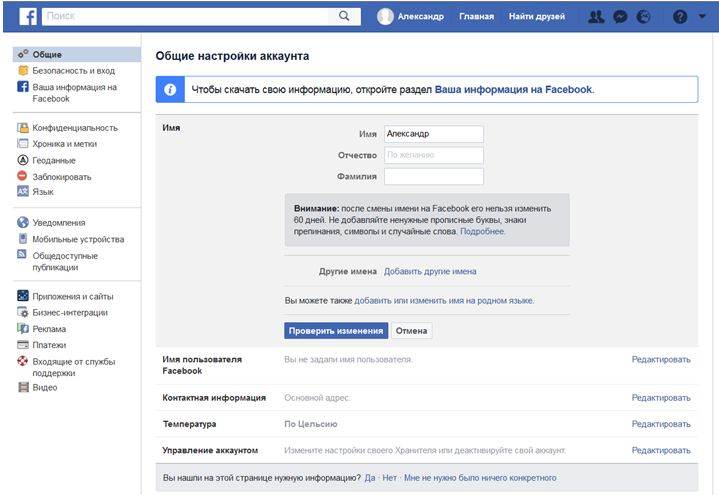The image size is (719, 500).
Task: Edit Управление аккаунтом row
Action: pos(661,450)
